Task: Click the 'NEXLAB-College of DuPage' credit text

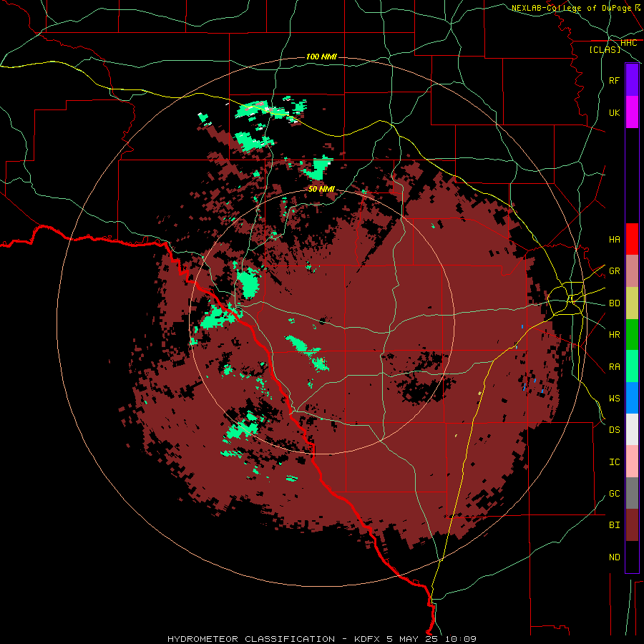Action: pos(571,8)
